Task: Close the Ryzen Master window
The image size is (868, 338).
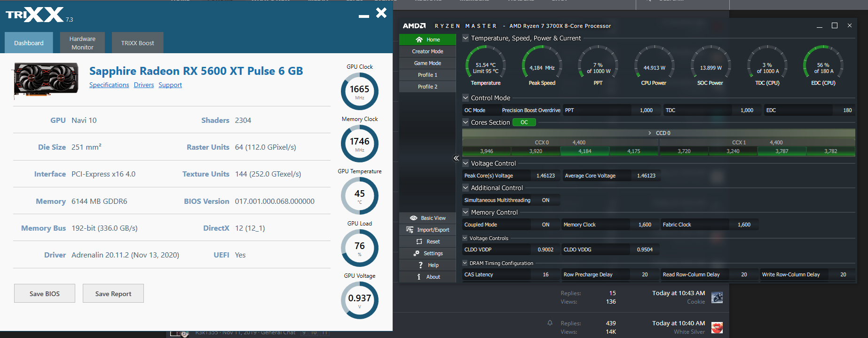Action: tap(850, 25)
